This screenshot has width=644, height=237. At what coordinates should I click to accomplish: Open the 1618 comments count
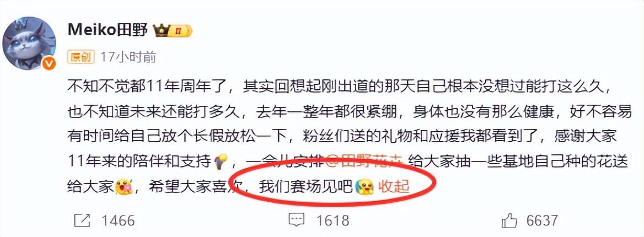pyautogui.click(x=332, y=220)
